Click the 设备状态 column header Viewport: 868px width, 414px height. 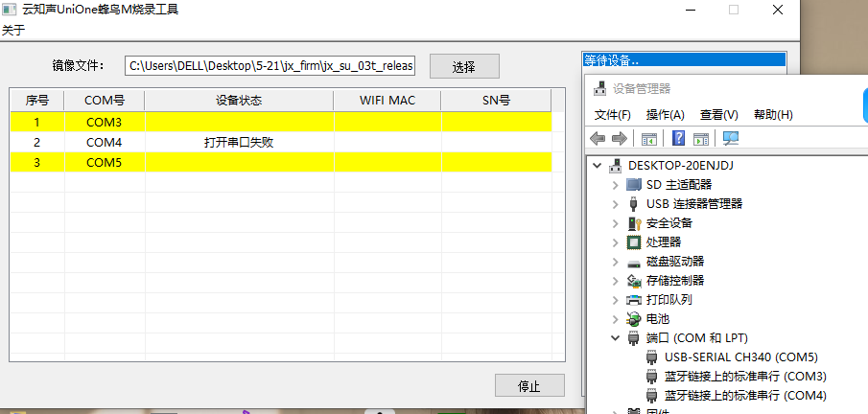pyautogui.click(x=239, y=101)
